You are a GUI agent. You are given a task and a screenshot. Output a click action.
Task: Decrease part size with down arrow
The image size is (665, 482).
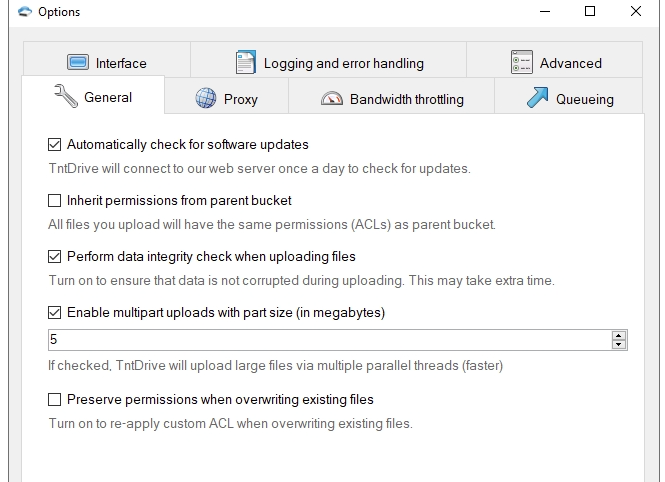click(x=619, y=345)
